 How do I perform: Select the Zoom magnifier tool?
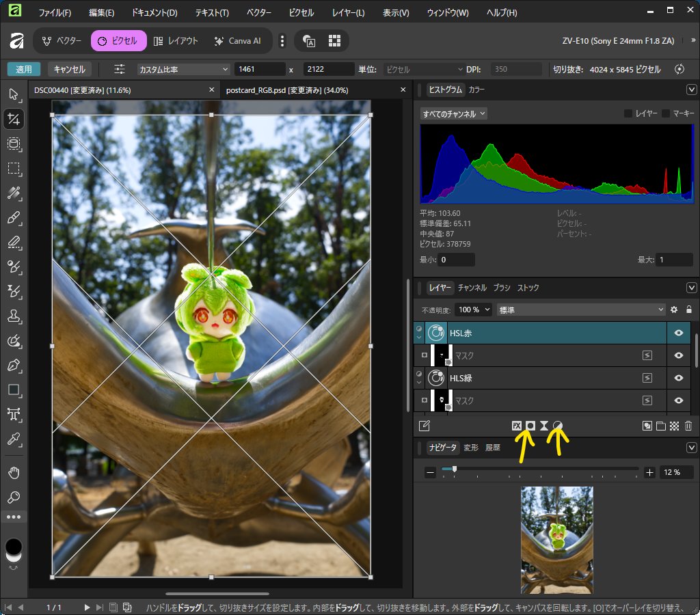pyautogui.click(x=14, y=497)
